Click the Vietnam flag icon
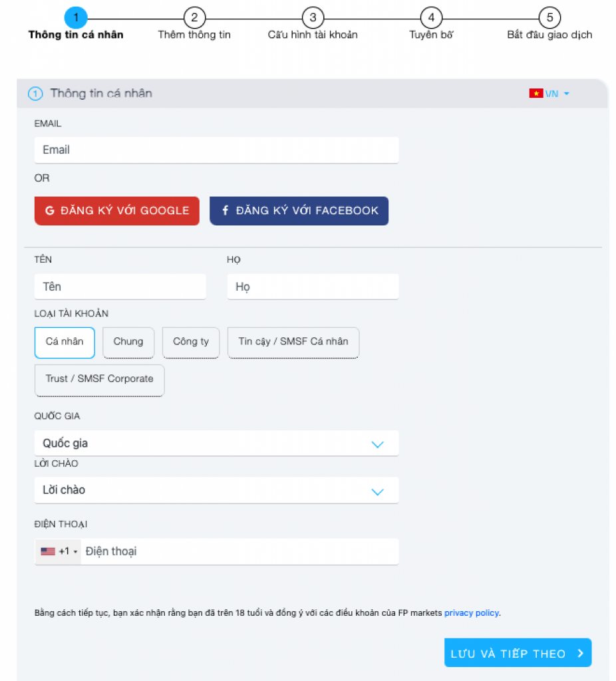 point(536,94)
